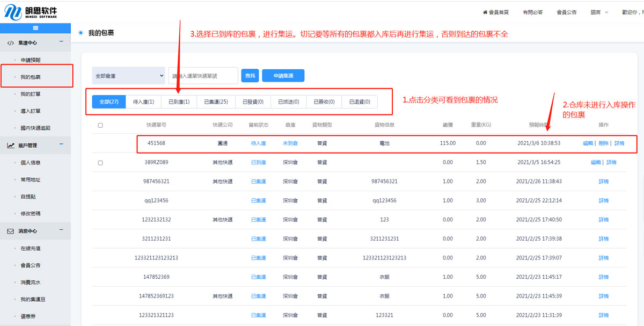The image size is (644, 326).
Task: Click the 消息中心 envelope icon
Action: (11, 231)
